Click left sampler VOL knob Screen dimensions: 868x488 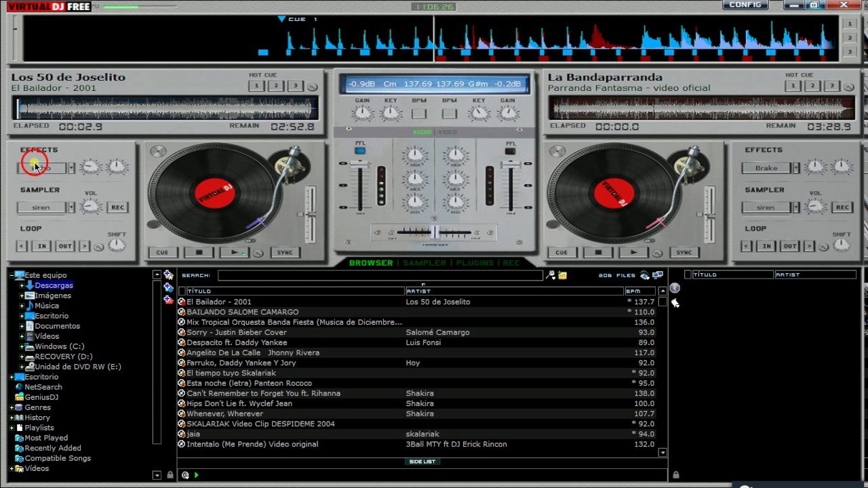click(91, 207)
